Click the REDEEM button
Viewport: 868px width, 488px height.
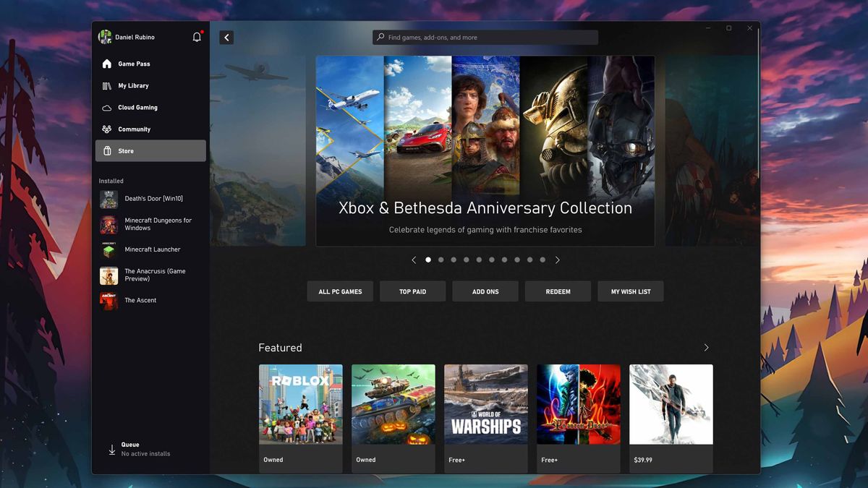[557, 291]
